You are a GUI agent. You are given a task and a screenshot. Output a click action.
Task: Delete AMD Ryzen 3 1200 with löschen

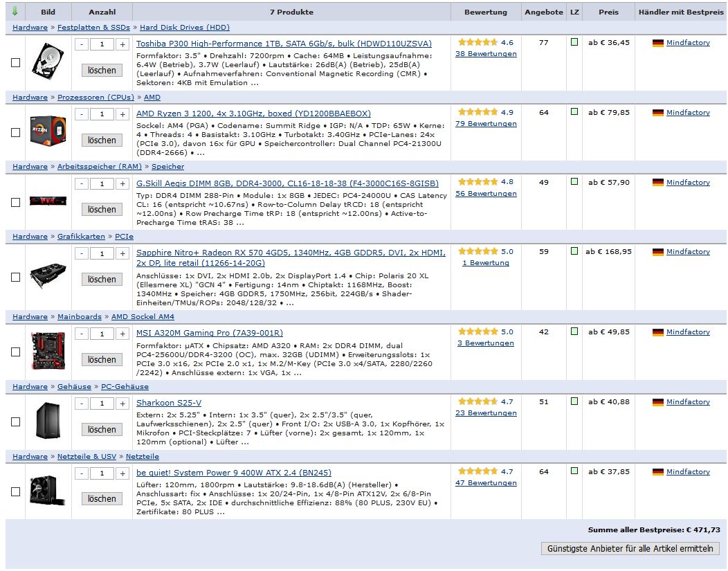(x=102, y=141)
